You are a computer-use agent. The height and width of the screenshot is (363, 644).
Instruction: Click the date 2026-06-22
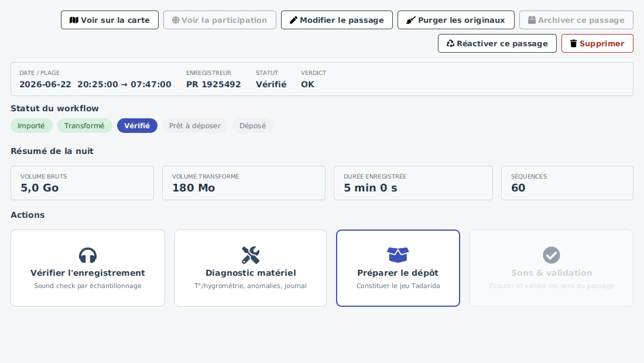point(45,84)
